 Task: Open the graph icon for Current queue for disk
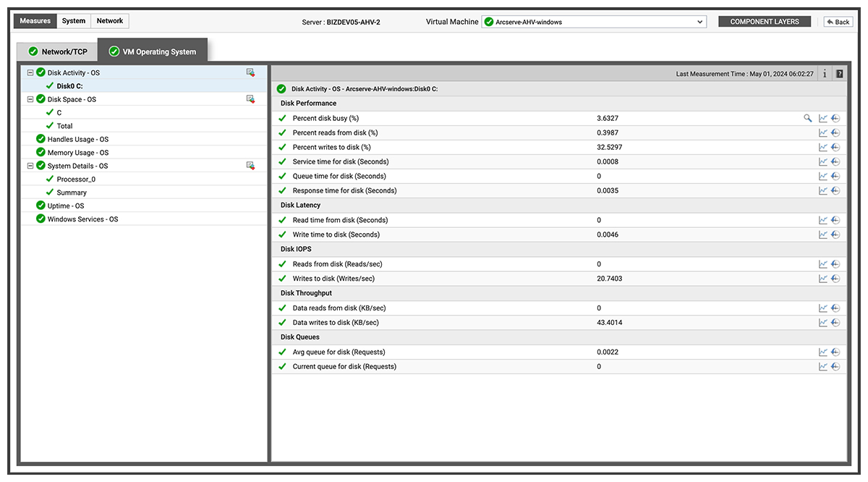tap(823, 366)
